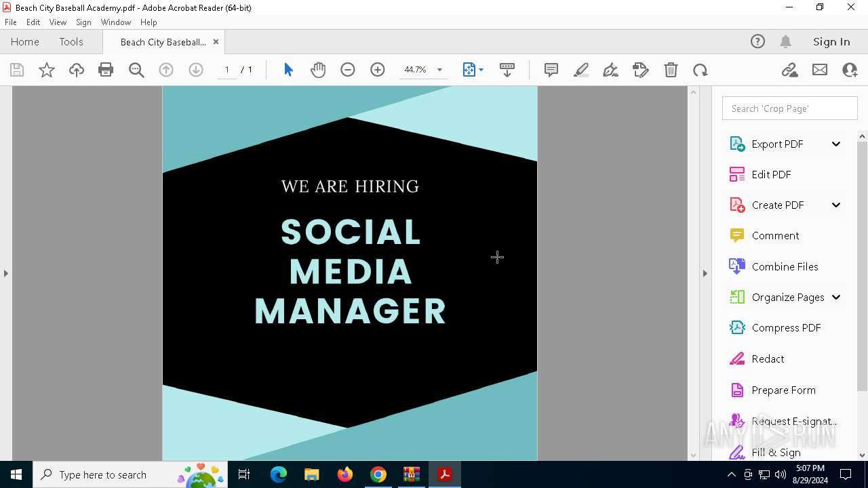The image size is (868, 488).
Task: Open the File menu
Action: tap(11, 22)
